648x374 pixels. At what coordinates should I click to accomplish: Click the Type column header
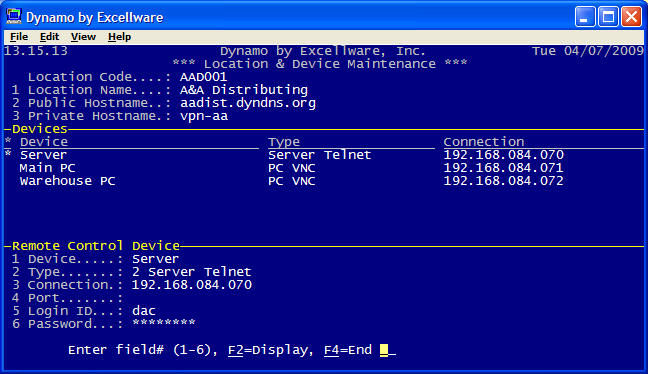(284, 142)
